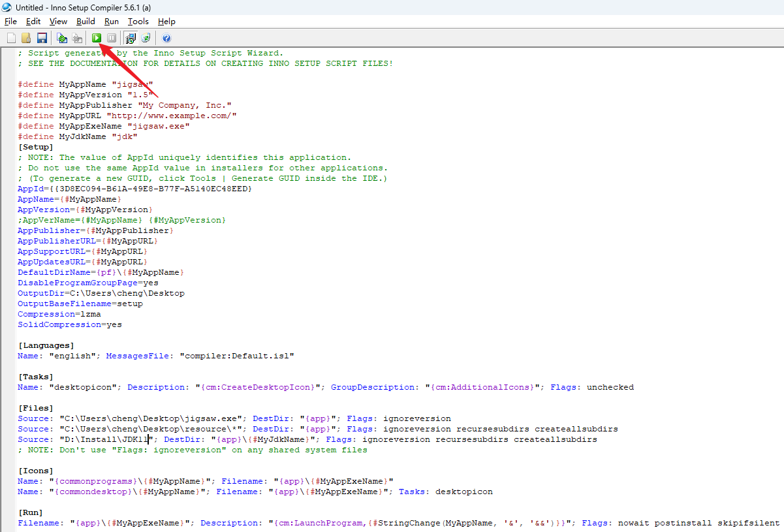Click the [Run] section header

pos(31,512)
